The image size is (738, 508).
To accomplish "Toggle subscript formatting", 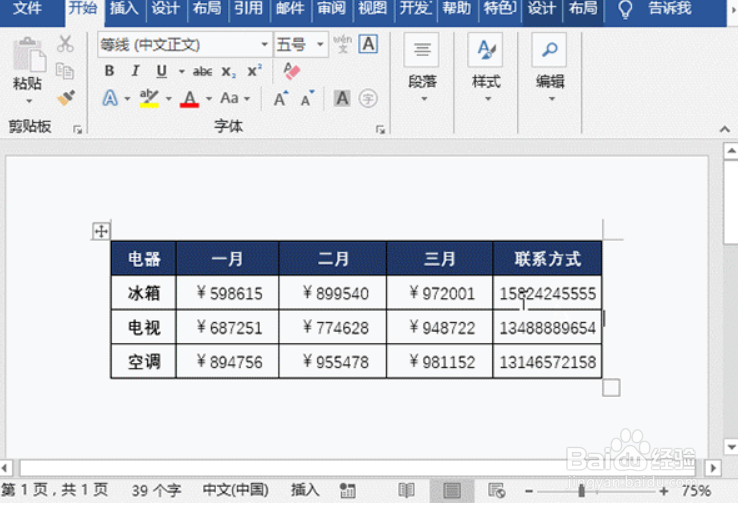I will point(229,72).
